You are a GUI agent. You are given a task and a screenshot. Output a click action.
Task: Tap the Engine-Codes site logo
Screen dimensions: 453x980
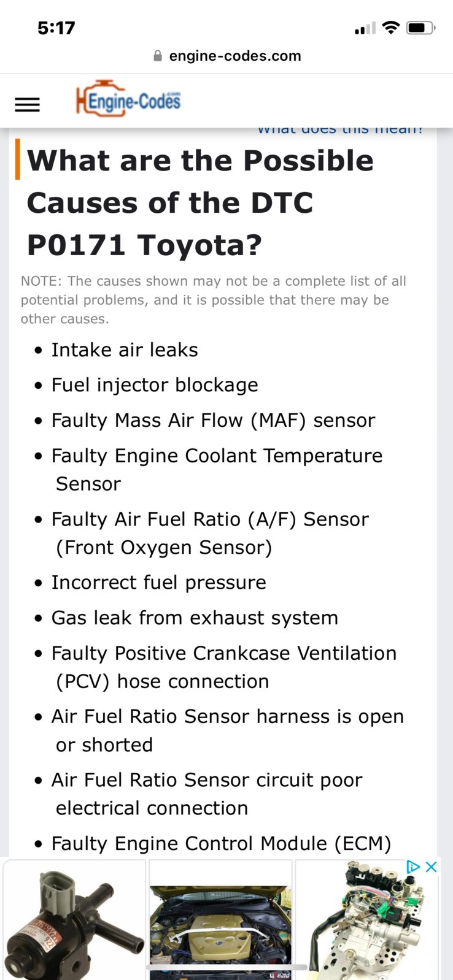pos(128,99)
